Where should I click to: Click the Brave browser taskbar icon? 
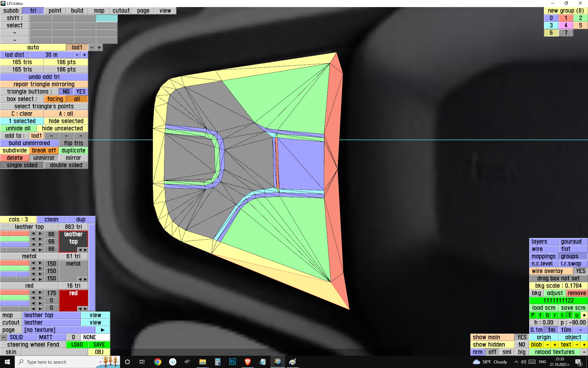tap(247, 362)
